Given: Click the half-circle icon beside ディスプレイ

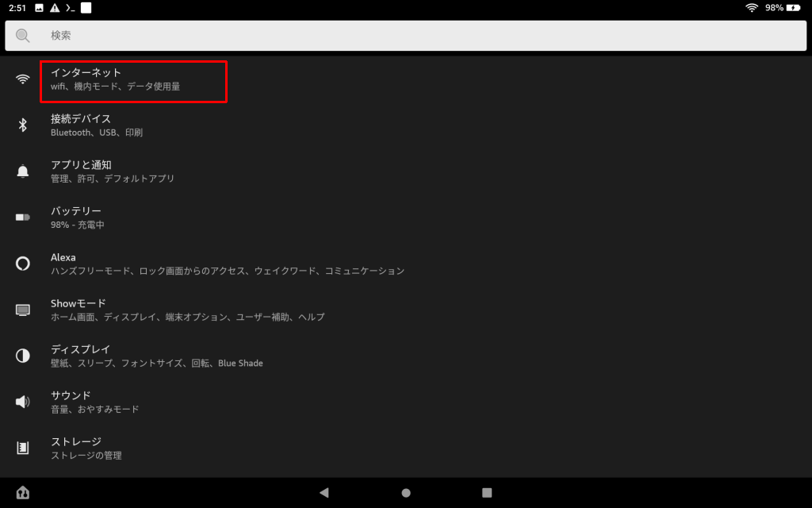Looking at the screenshot, I should [x=22, y=356].
